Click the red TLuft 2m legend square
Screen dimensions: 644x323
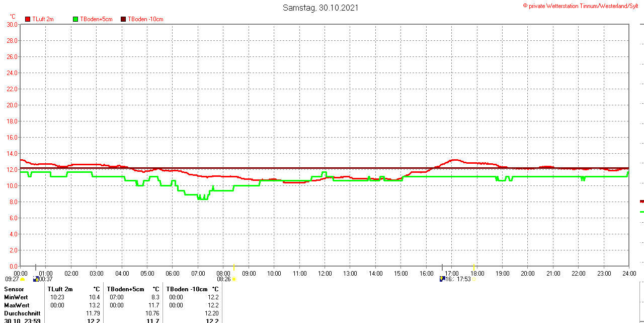coord(28,19)
